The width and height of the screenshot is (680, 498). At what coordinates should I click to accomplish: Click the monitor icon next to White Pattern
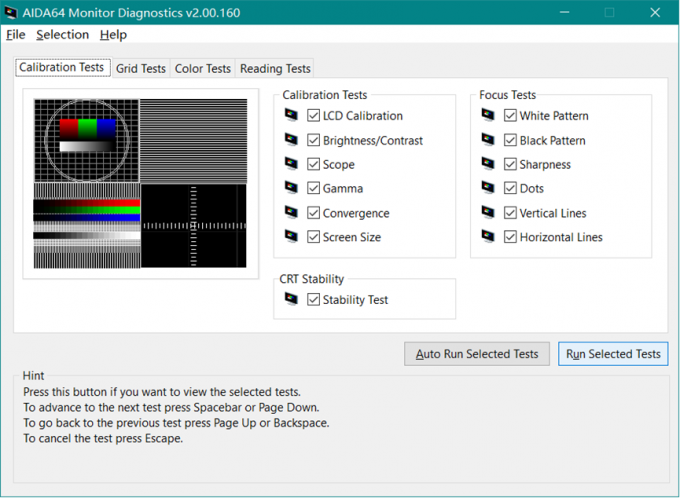pos(487,116)
